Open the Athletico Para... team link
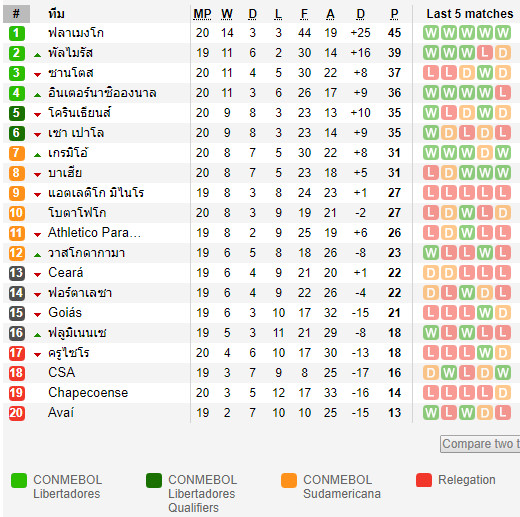Viewport: 520px width, 517px height. (x=94, y=233)
